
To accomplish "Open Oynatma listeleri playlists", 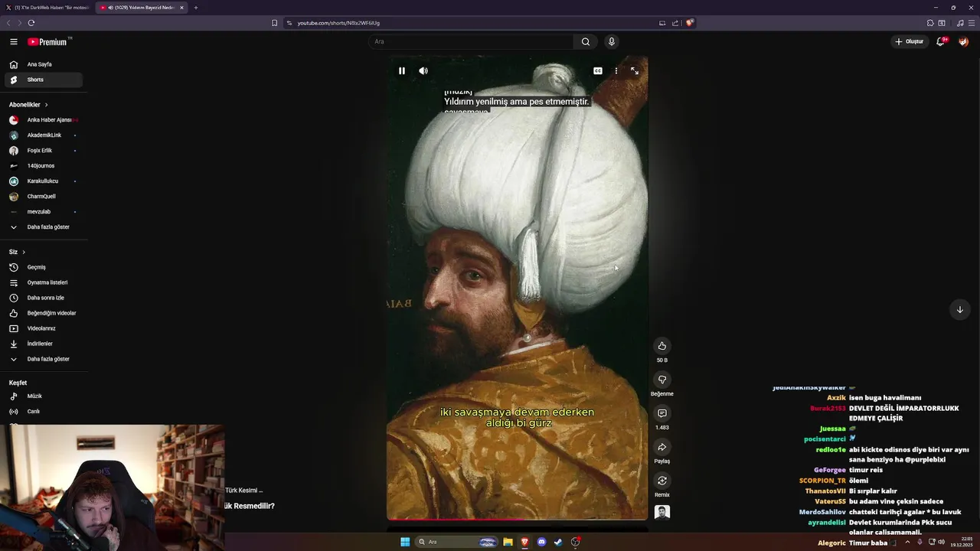I will click(x=44, y=282).
